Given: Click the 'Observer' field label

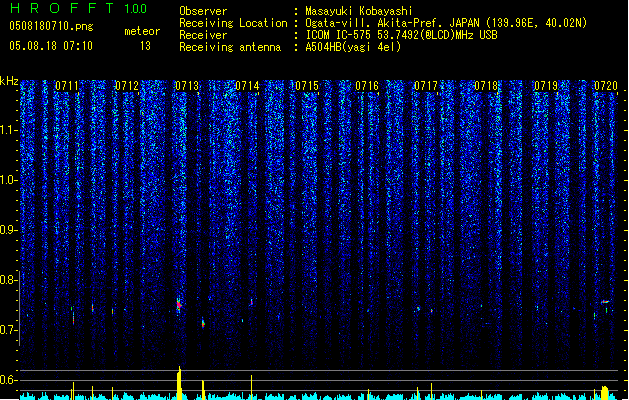Looking at the screenshot, I should (x=203, y=11).
